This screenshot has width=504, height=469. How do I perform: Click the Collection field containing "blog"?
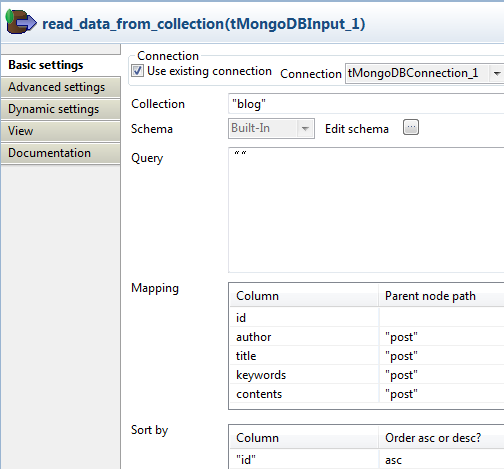click(x=366, y=104)
